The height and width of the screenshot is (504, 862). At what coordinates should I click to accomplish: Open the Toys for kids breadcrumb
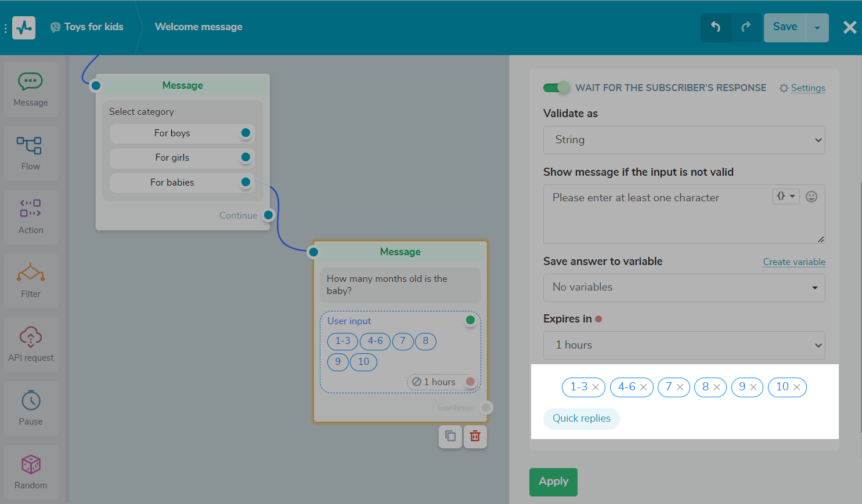[87, 27]
